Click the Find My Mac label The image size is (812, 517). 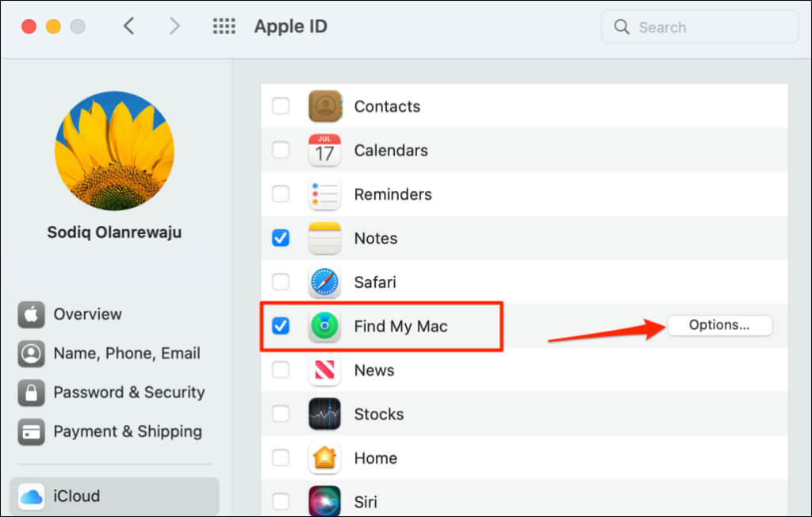pyautogui.click(x=400, y=327)
